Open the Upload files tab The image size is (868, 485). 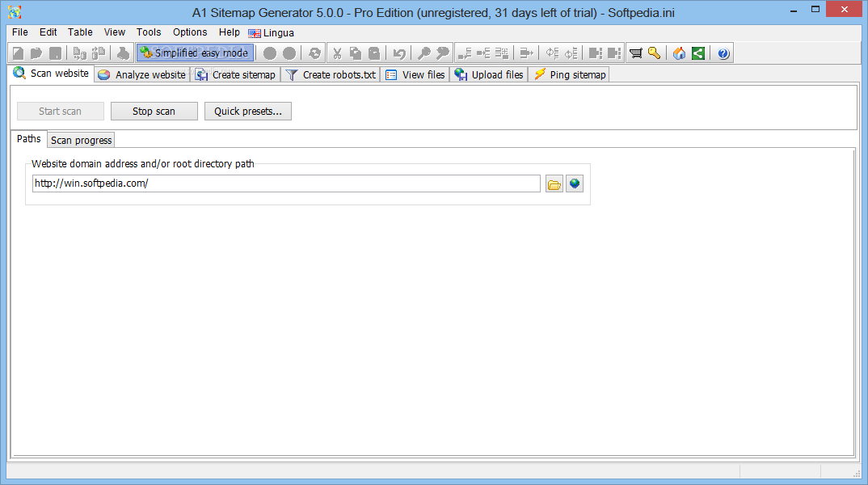[x=489, y=74]
